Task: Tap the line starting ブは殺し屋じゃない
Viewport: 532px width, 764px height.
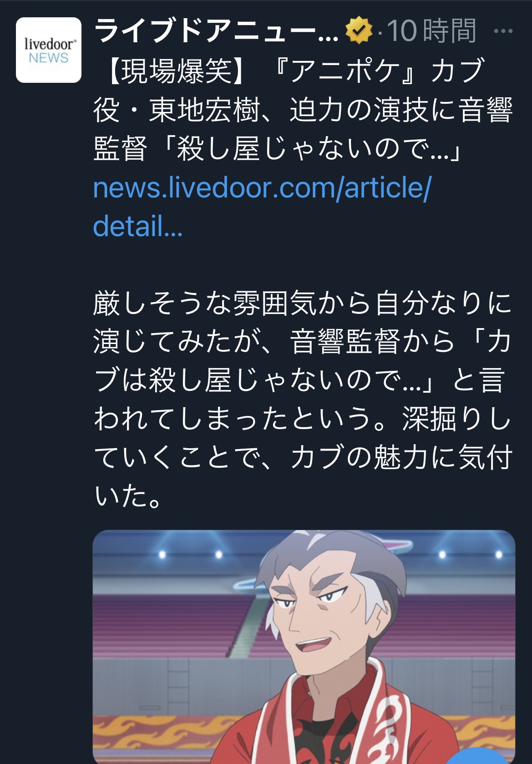Action: coord(300,380)
